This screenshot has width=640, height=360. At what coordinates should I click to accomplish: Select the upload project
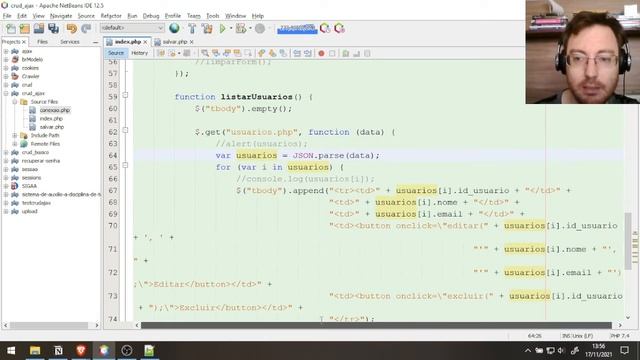(29, 211)
